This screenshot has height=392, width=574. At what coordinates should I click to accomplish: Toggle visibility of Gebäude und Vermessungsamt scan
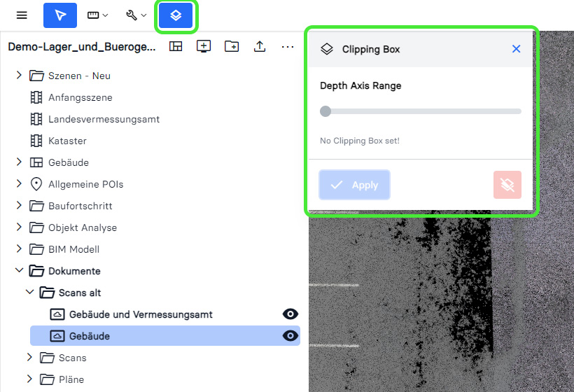point(290,314)
